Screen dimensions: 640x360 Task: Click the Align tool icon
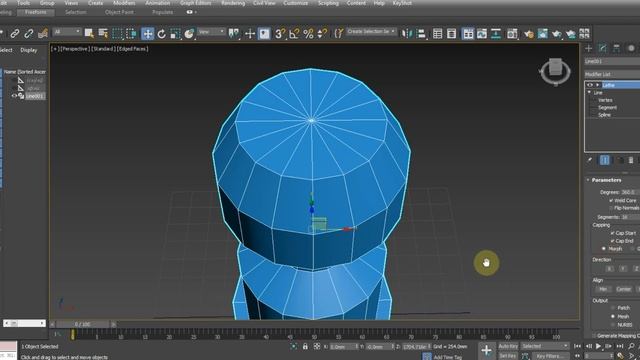pos(421,33)
